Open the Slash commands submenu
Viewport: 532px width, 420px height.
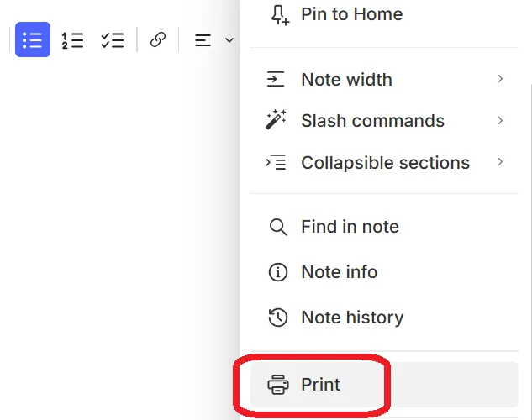384,121
